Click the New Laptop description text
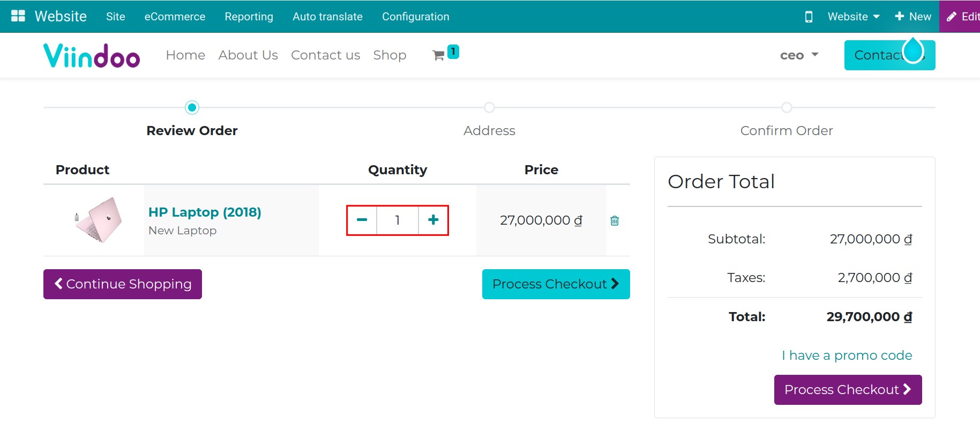This screenshot has height=422, width=980. (x=182, y=231)
